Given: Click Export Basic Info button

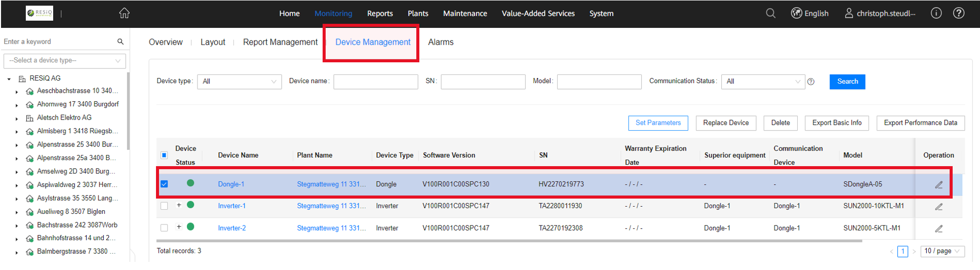Looking at the screenshot, I should pyautogui.click(x=837, y=123).
